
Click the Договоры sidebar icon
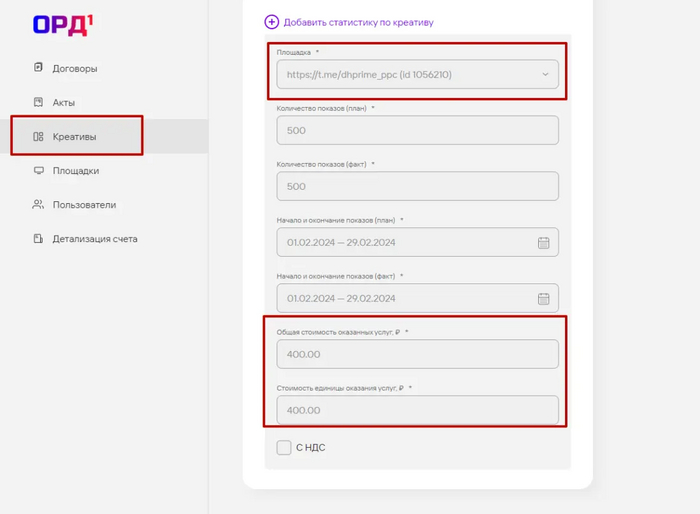click(x=38, y=68)
